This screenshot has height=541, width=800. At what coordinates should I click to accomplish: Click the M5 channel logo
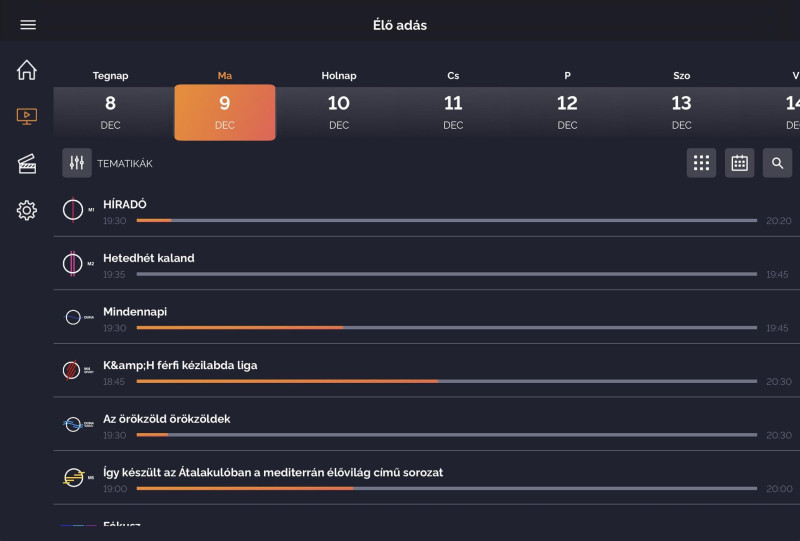pos(76,478)
